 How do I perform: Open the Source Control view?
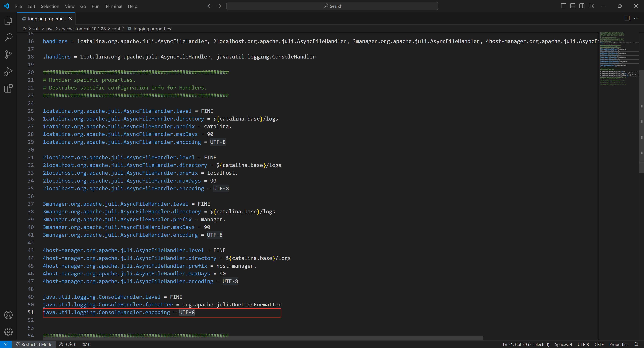(x=8, y=54)
